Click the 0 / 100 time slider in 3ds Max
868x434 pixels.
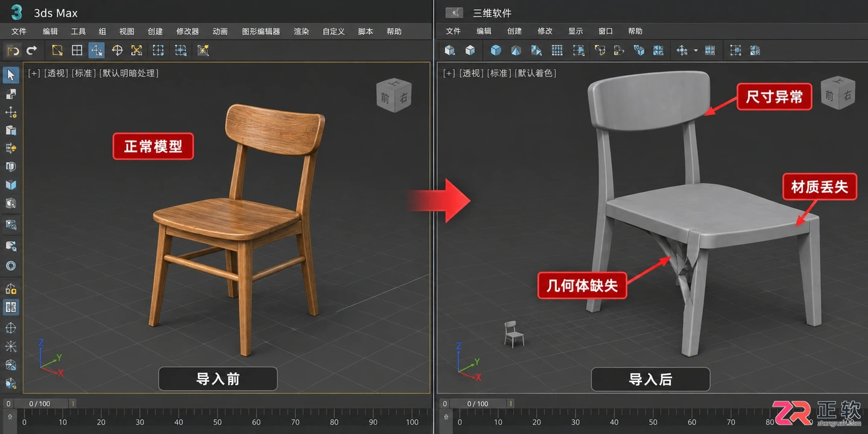click(x=41, y=404)
